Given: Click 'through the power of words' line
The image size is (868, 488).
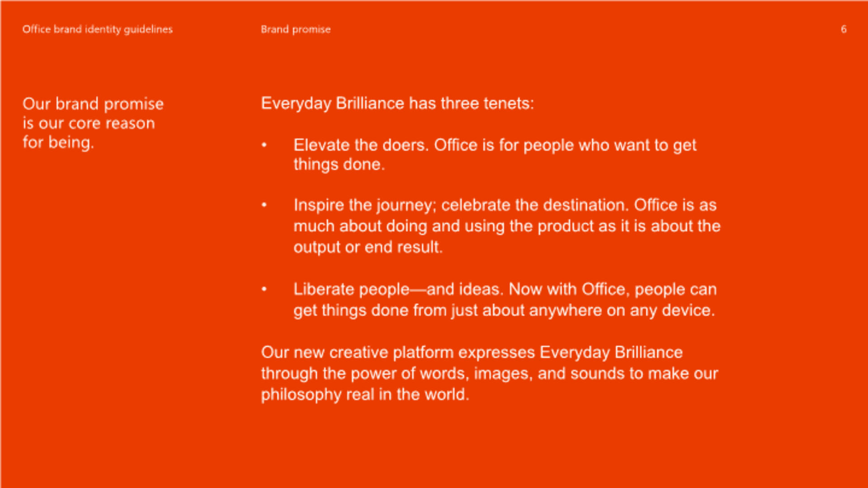Looking at the screenshot, I should (490, 374).
